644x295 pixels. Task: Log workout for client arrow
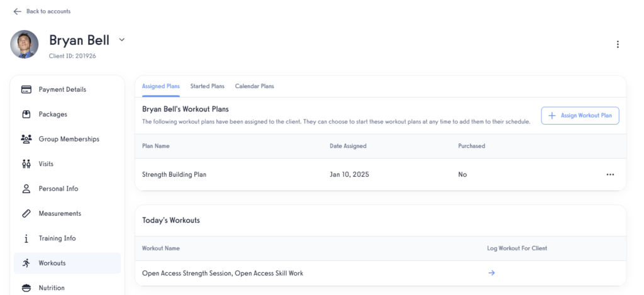pos(492,273)
